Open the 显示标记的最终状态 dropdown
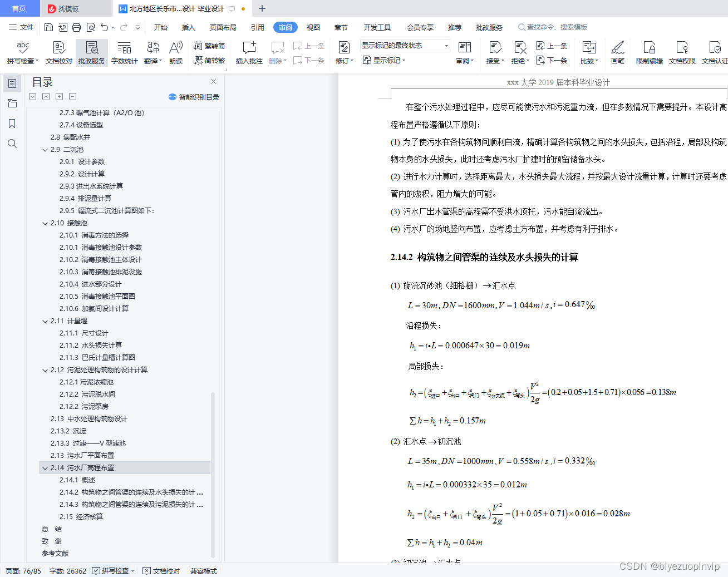The image size is (728, 577). 405,46
